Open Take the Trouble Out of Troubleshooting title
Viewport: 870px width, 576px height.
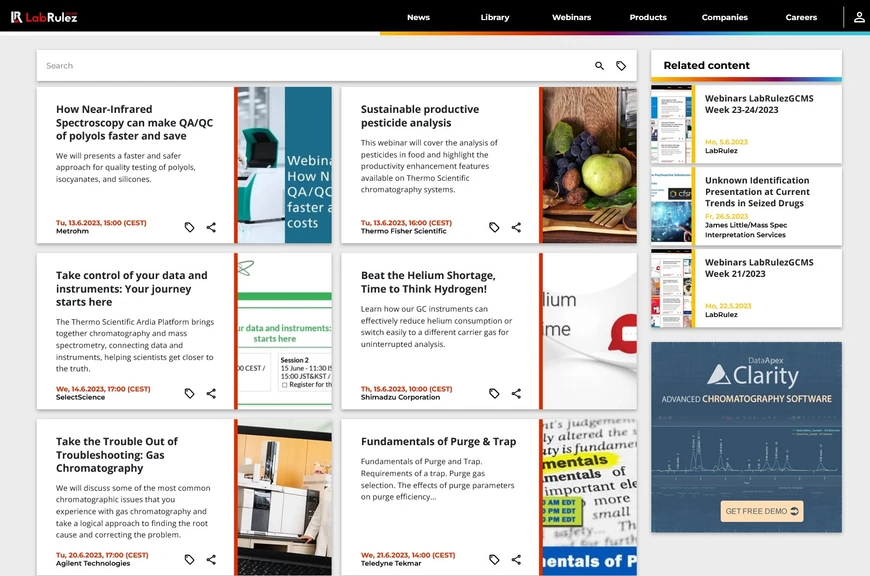pyautogui.click(x=117, y=454)
